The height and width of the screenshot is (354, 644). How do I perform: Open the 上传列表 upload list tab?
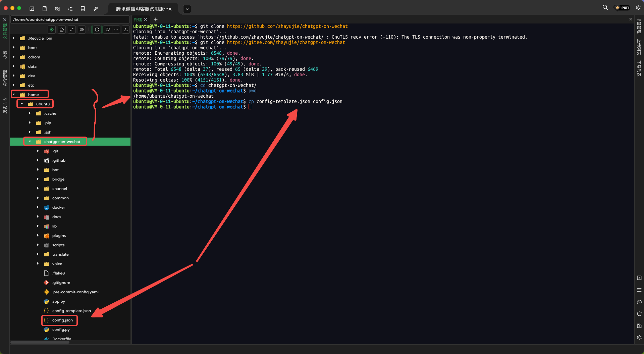639,47
